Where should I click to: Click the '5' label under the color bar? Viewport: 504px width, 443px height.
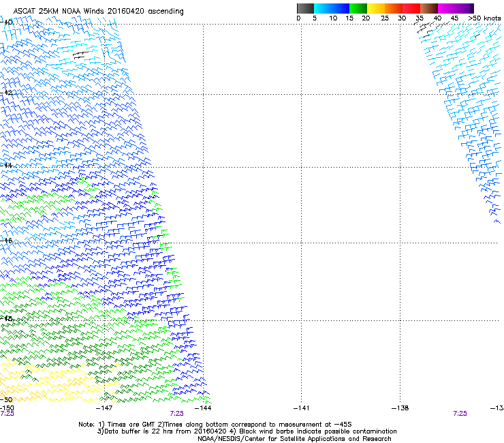click(x=315, y=18)
